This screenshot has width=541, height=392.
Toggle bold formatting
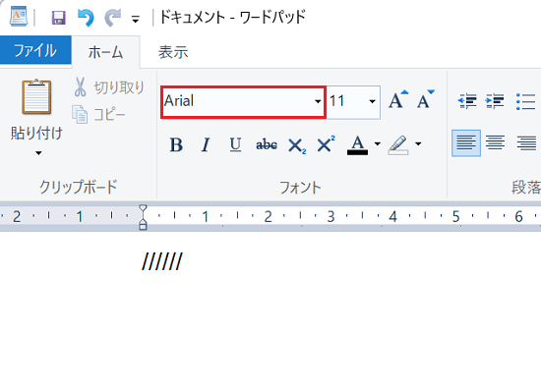[176, 144]
